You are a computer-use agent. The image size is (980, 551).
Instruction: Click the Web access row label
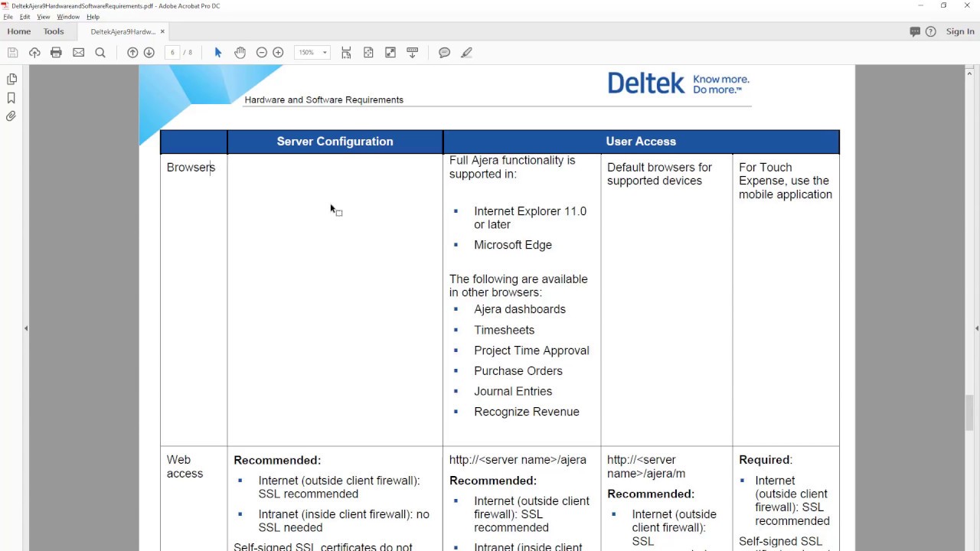pos(185,467)
